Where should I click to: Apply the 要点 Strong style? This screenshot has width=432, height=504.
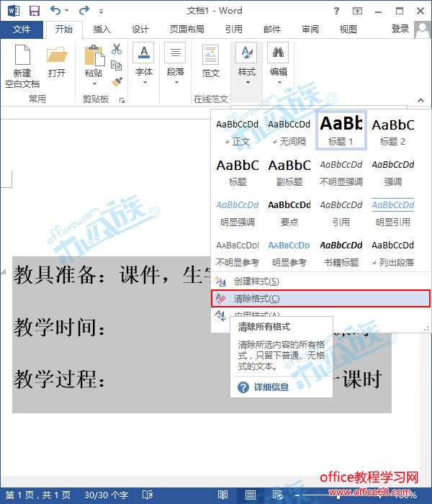(x=289, y=213)
